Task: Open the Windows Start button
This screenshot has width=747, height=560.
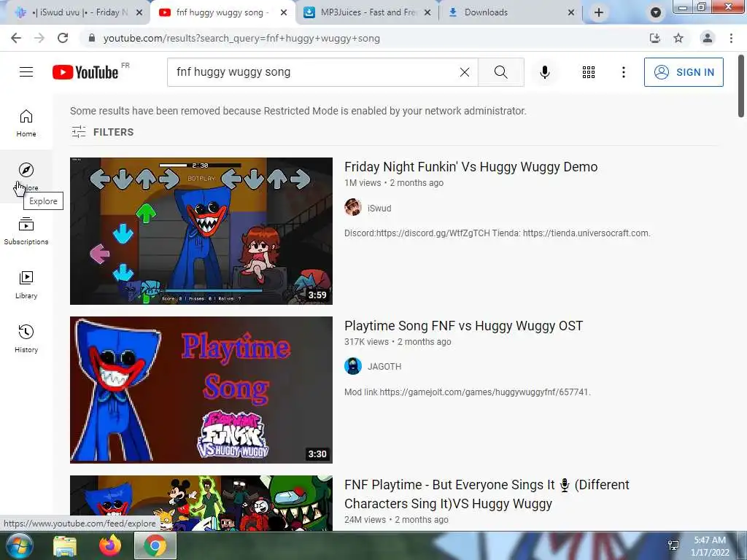Action: pos(20,545)
